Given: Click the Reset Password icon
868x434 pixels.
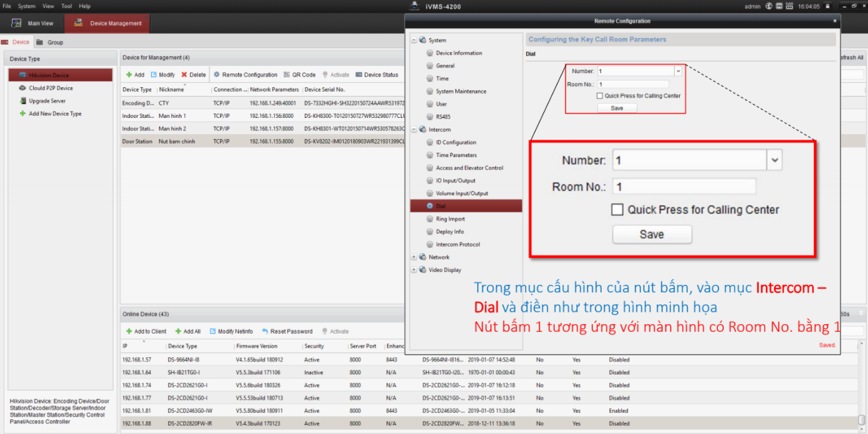Looking at the screenshot, I should (x=287, y=331).
